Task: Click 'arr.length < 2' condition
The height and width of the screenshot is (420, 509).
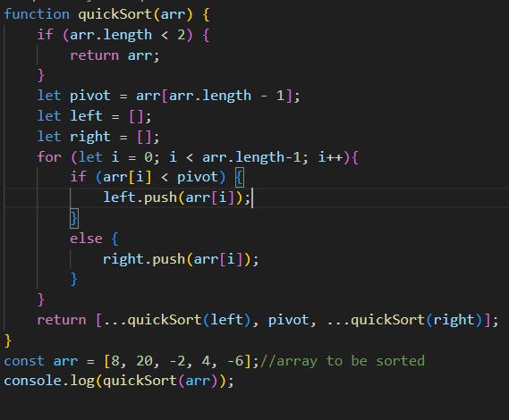Action: tap(127, 35)
